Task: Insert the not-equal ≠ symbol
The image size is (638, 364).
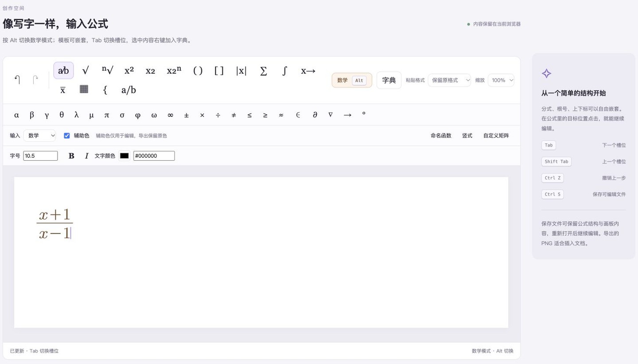Action: coord(233,115)
